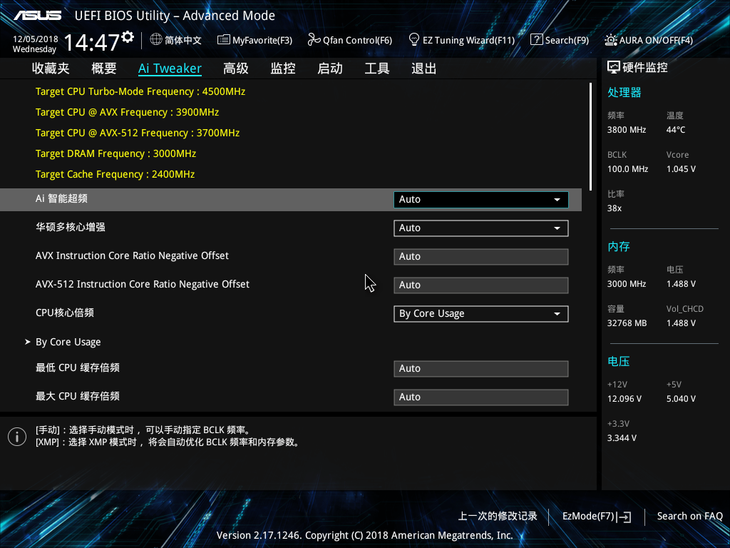Click AVX Instruction Core Ratio Negative Offset field
This screenshot has height=548, width=730.
pyautogui.click(x=480, y=257)
